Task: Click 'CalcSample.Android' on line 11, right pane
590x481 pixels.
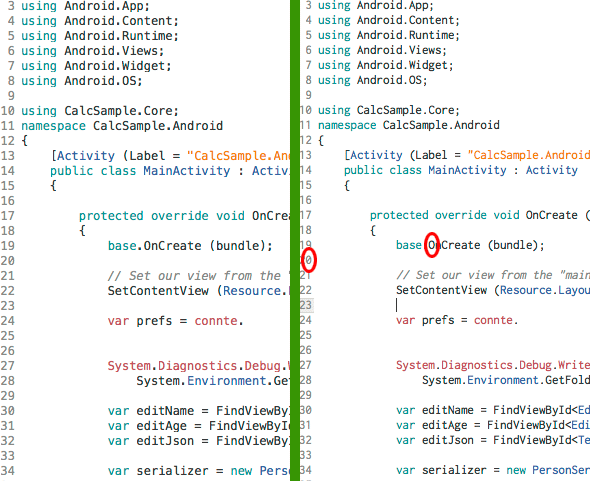Action: (441, 125)
